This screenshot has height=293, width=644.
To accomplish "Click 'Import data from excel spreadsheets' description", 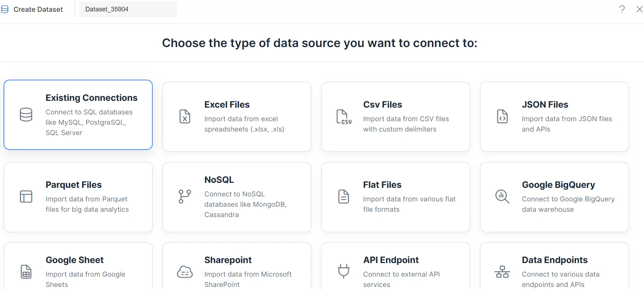I will pyautogui.click(x=244, y=124).
